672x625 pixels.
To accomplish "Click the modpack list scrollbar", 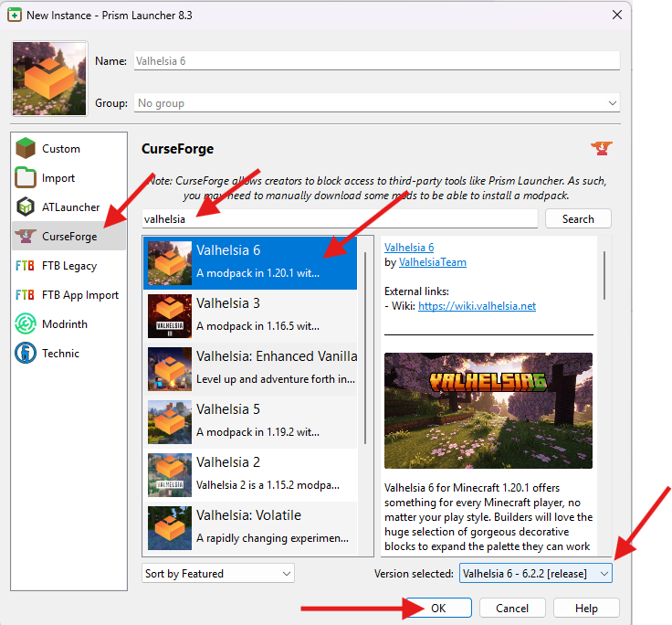I will tap(365, 348).
